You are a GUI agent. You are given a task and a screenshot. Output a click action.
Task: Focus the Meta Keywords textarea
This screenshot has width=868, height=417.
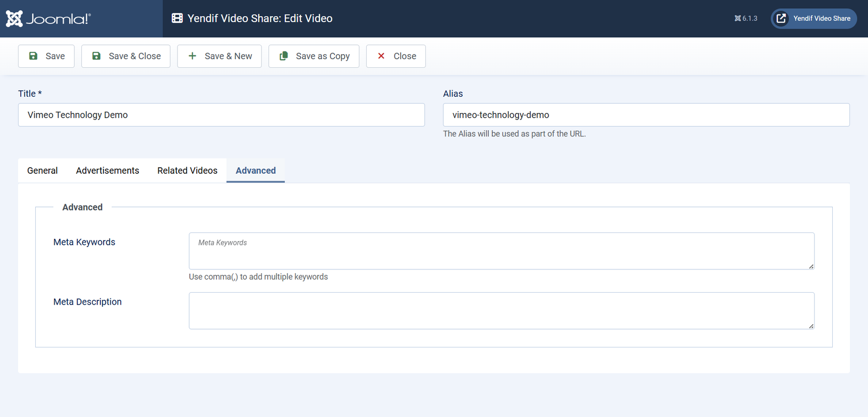[502, 251]
